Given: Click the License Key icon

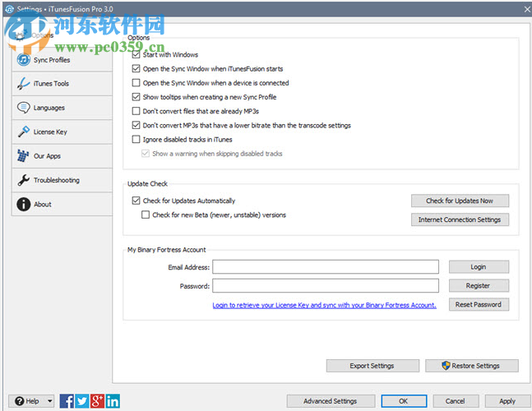Looking at the screenshot, I should coord(23,132).
